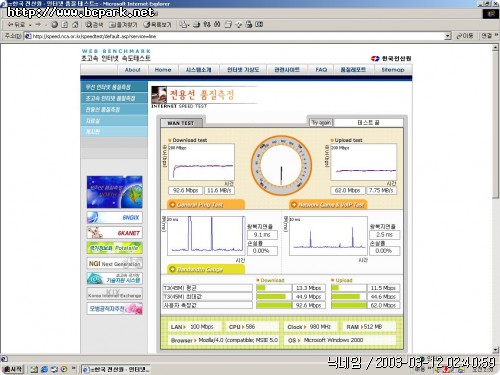Stop page loading with the Stop icon
The width and height of the screenshot is (500, 375).
(55, 24)
